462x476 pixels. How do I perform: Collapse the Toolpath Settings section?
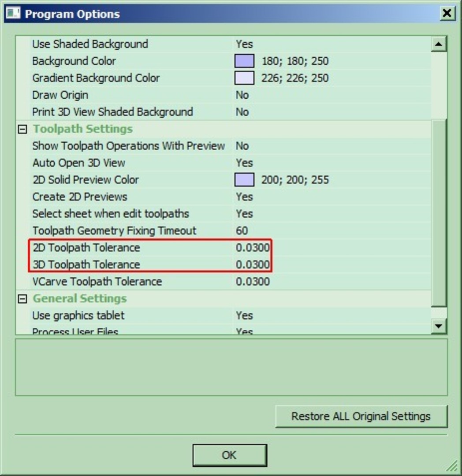point(22,130)
